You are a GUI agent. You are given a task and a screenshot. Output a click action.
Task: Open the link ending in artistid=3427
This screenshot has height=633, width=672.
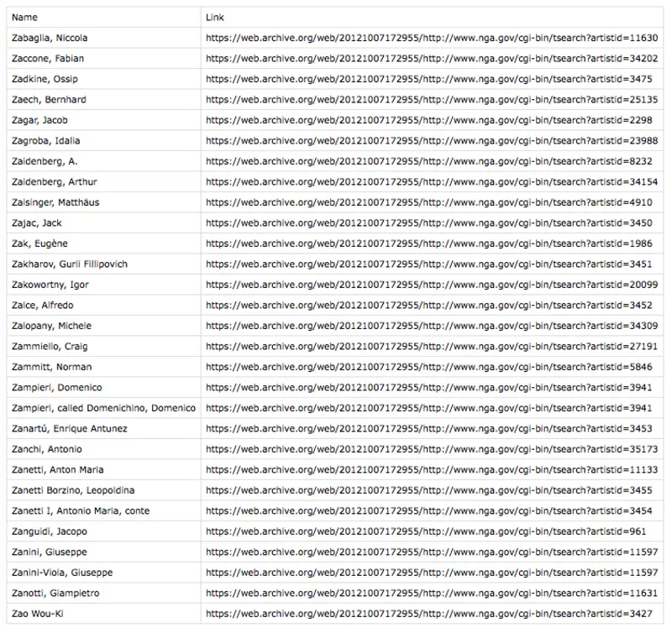(429, 614)
